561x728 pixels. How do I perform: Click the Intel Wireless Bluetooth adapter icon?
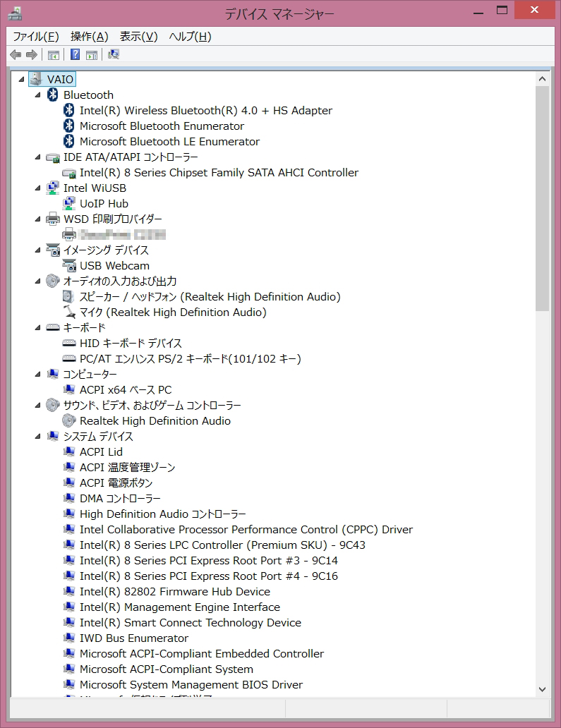click(69, 110)
